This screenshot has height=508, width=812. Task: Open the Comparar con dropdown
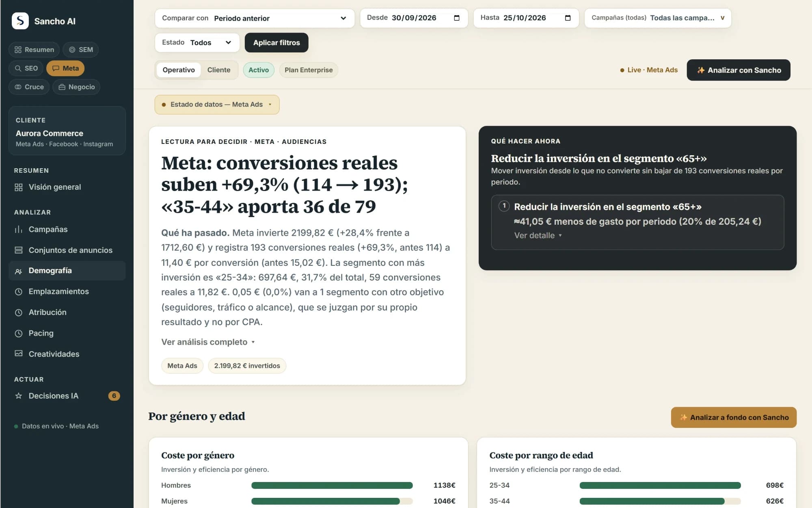(x=255, y=18)
